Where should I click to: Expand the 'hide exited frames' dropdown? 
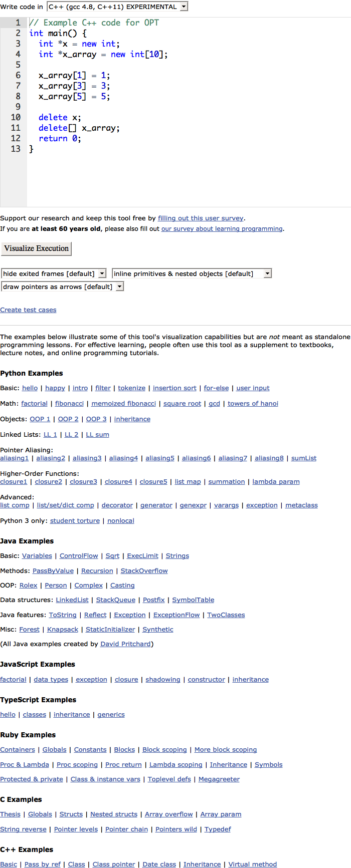[x=54, y=273]
